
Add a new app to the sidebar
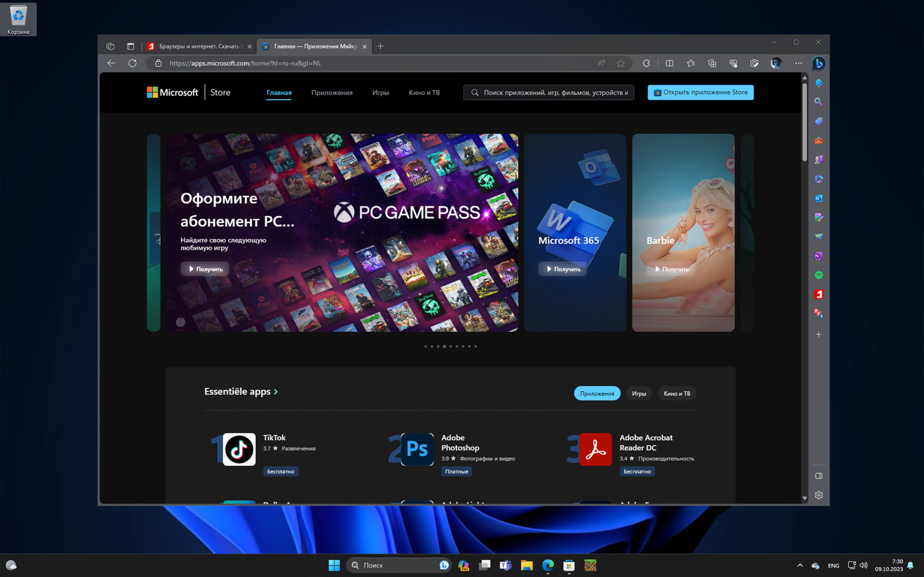pos(819,334)
